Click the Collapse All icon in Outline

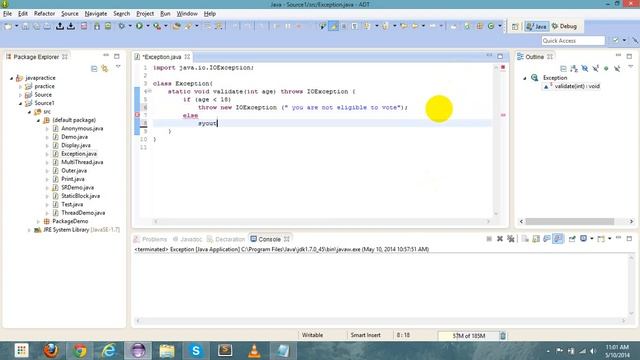(563, 69)
